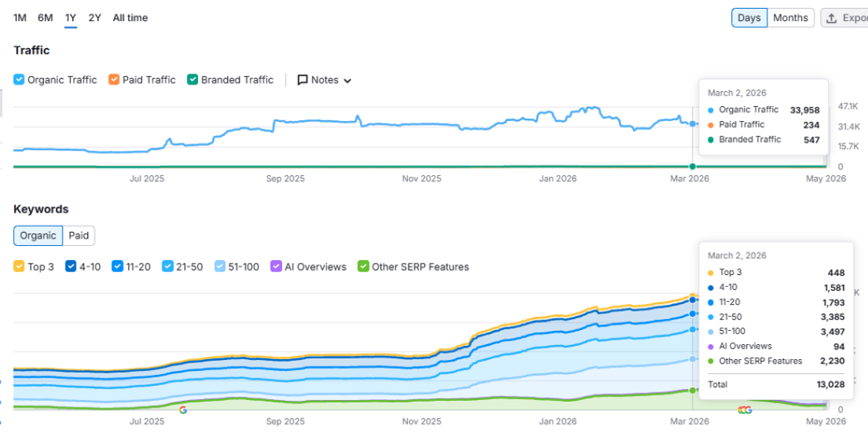Click the Google update marker near Jul 2025

coord(183,409)
